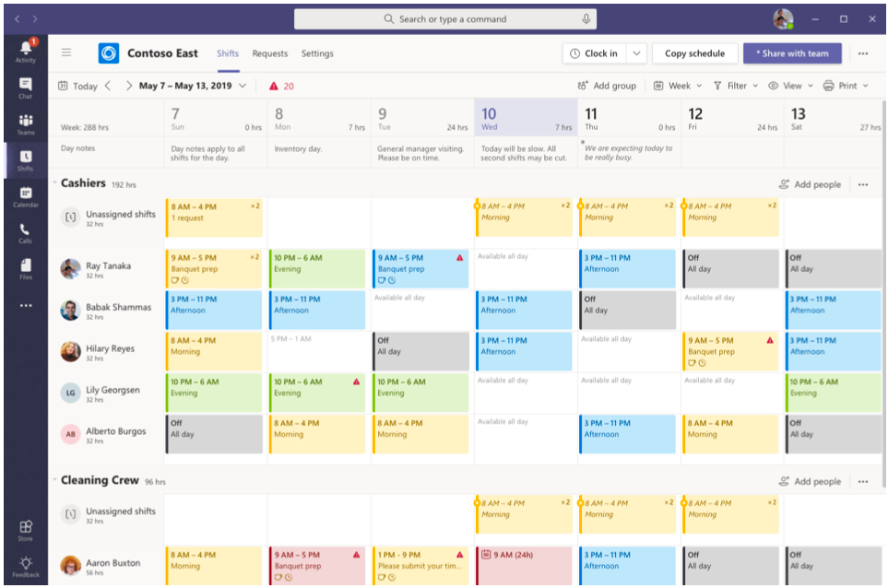
Task: Open Chat in the left rail
Action: [26, 88]
